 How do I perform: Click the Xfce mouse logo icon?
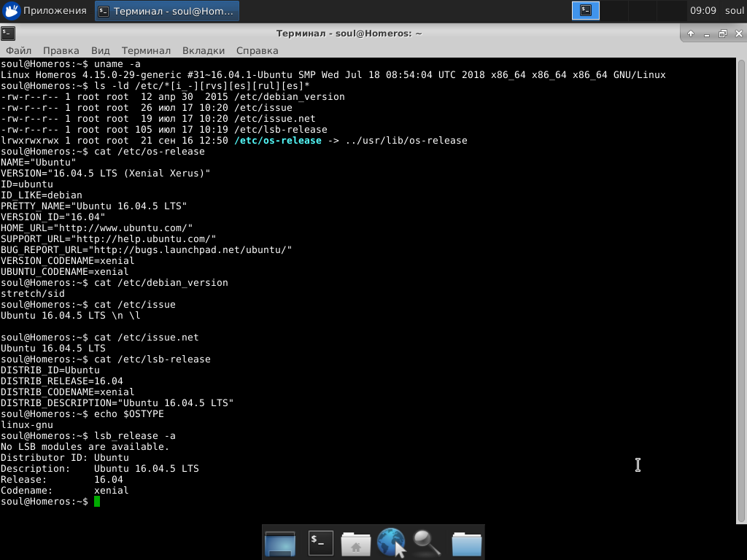coord(12,10)
